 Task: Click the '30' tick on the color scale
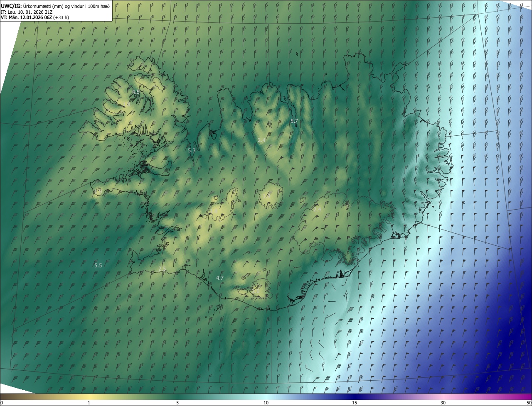click(x=443, y=403)
